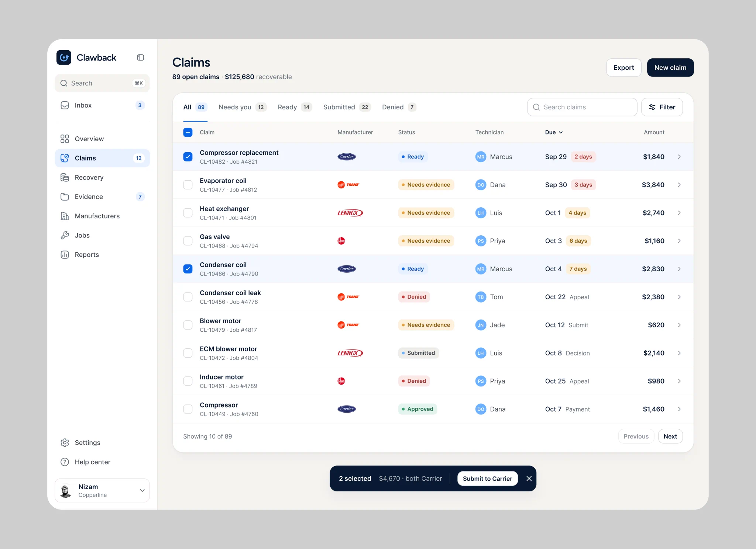Screen dimensions: 756x549
Task: Click the Clawback logo icon
Action: pyautogui.click(x=64, y=58)
